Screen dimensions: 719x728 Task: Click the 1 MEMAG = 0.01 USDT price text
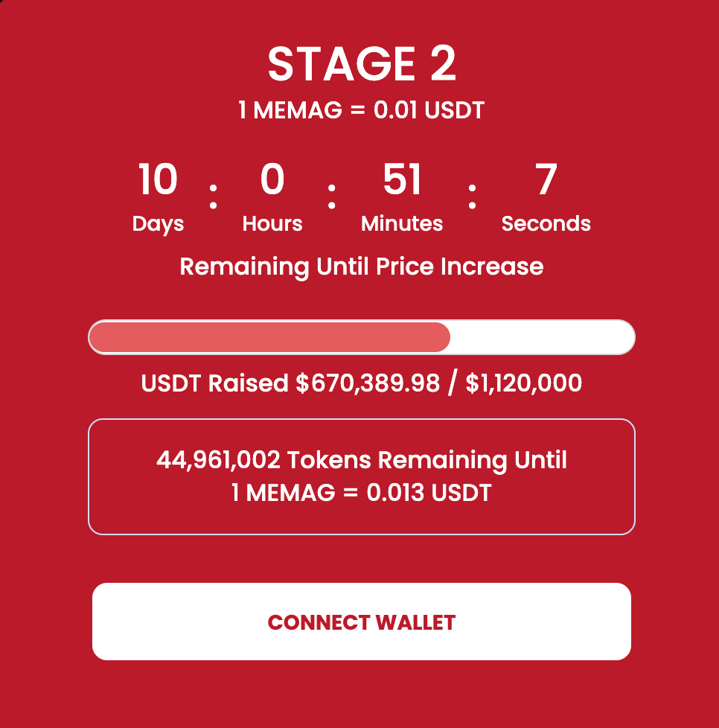click(361, 110)
